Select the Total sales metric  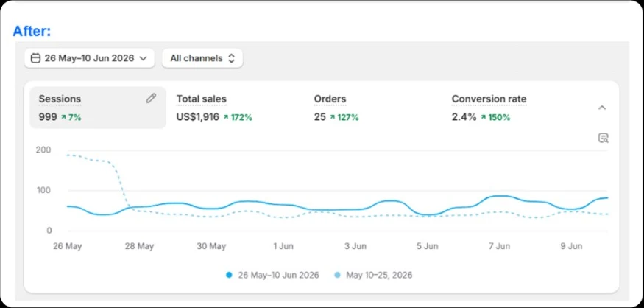click(x=201, y=99)
